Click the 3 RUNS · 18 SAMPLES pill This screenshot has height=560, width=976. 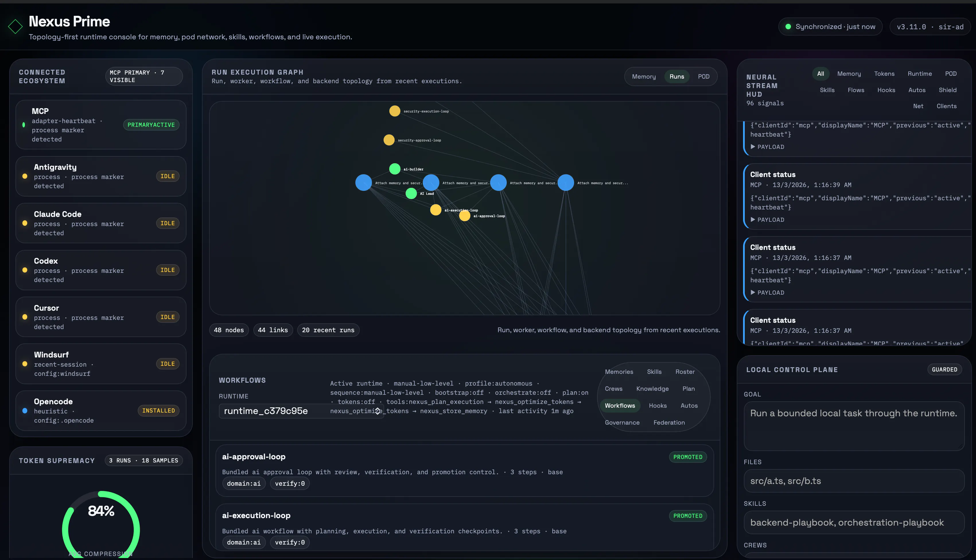pyautogui.click(x=143, y=461)
